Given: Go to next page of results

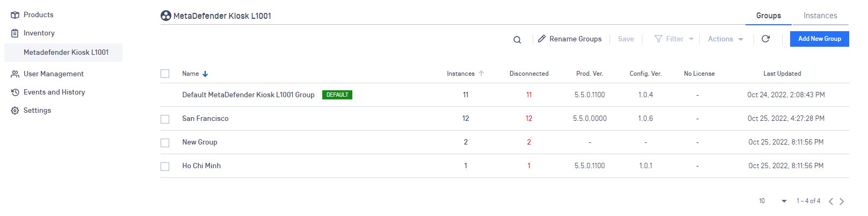Looking at the screenshot, I should tap(842, 201).
